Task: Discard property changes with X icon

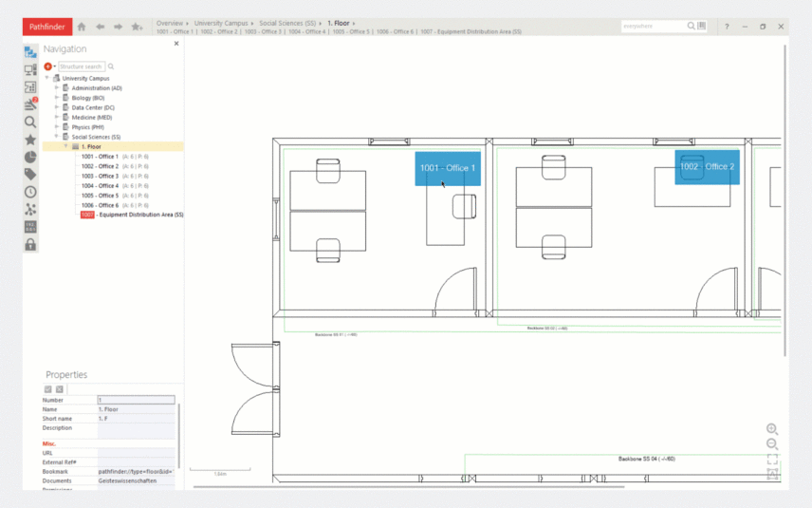Action: point(60,389)
